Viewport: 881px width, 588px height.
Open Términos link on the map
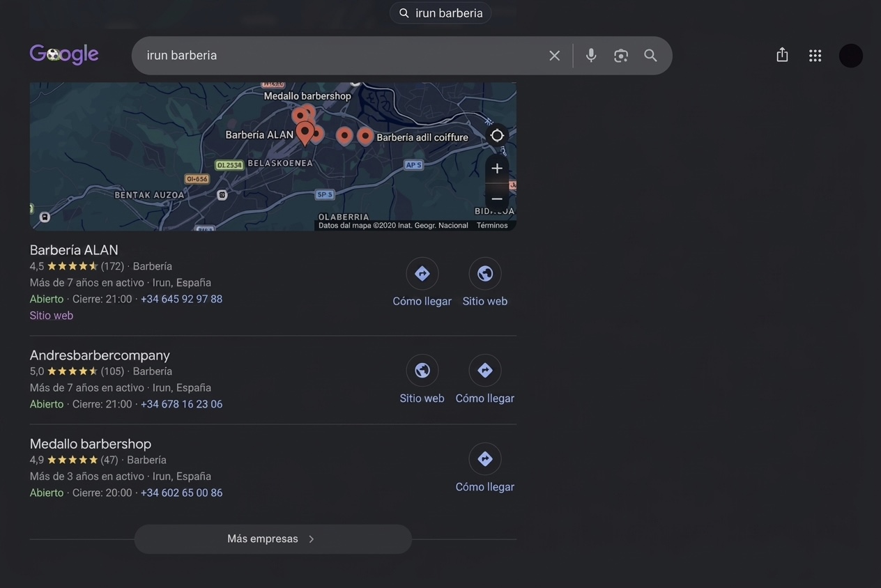pos(492,226)
